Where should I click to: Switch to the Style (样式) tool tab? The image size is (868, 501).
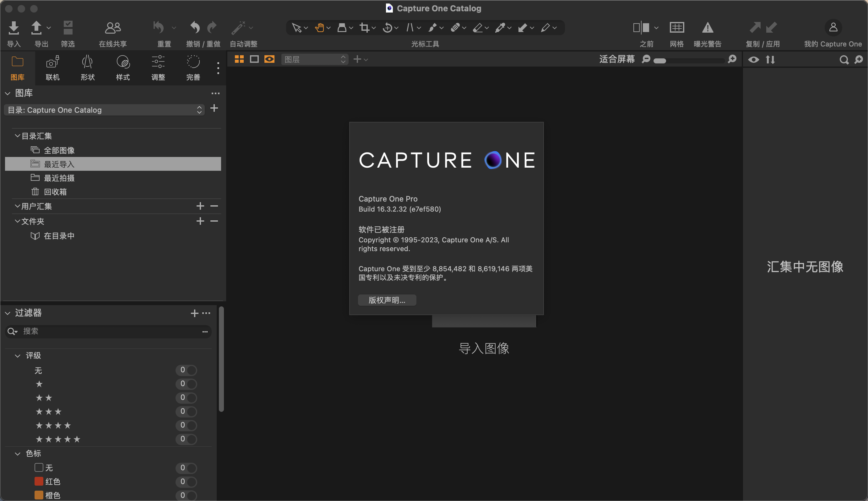point(123,68)
